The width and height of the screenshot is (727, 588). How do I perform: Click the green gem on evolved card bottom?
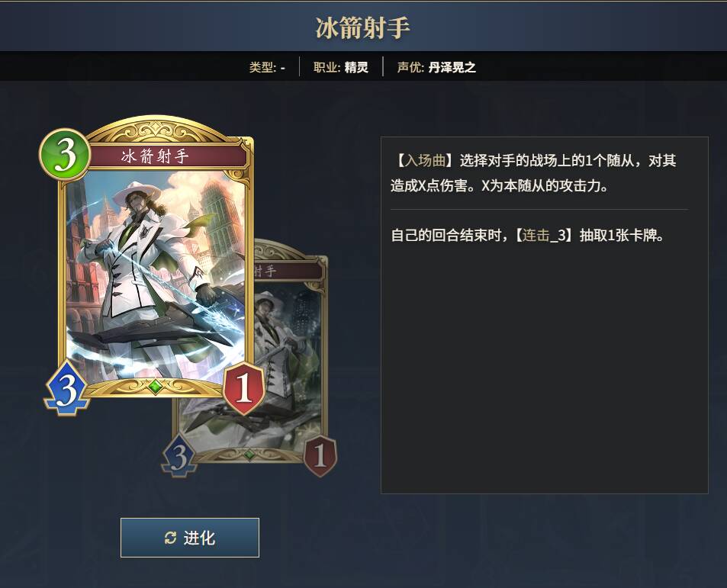coord(249,455)
